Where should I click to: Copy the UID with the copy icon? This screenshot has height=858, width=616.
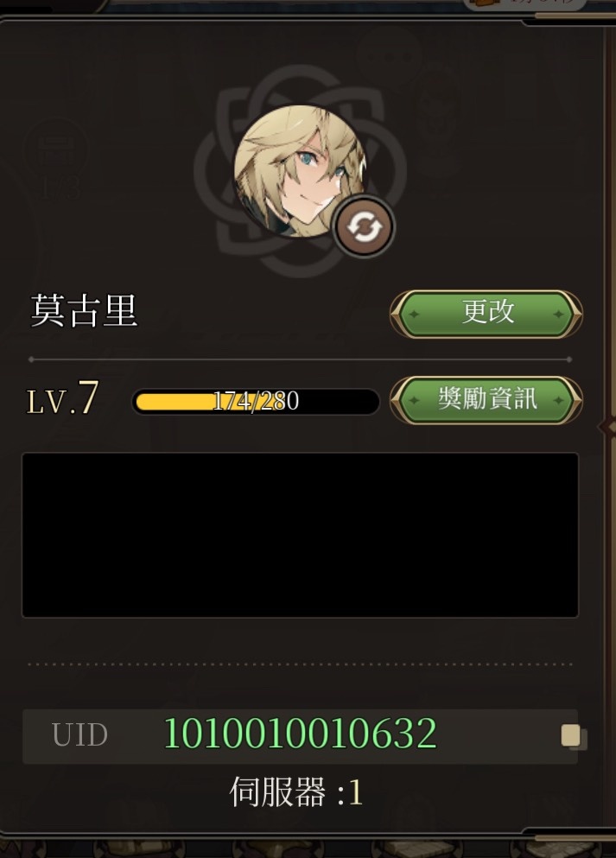pos(573,736)
